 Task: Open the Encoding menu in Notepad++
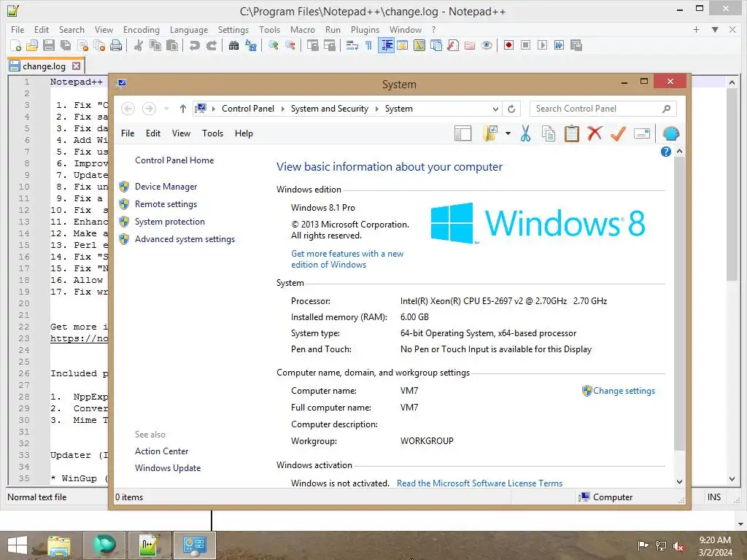click(x=142, y=29)
